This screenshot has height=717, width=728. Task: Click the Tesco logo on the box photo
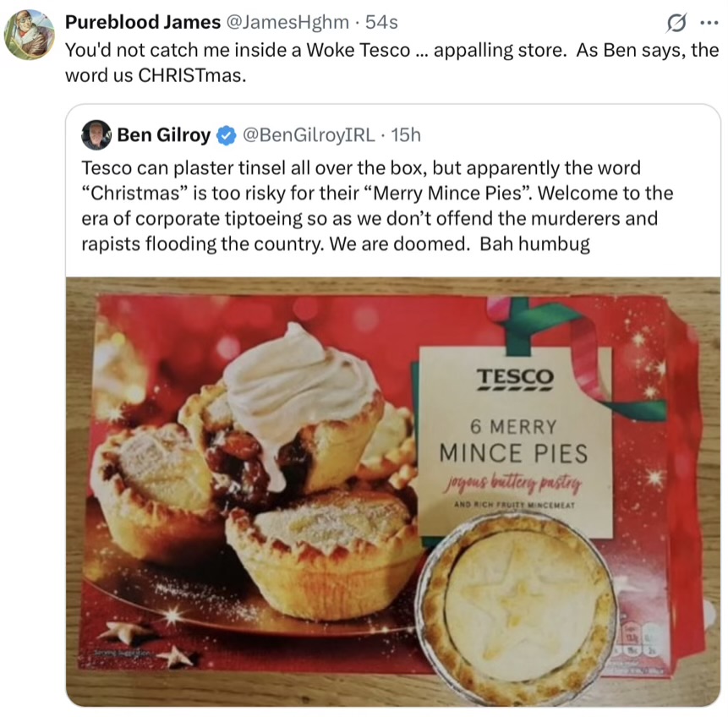(513, 378)
